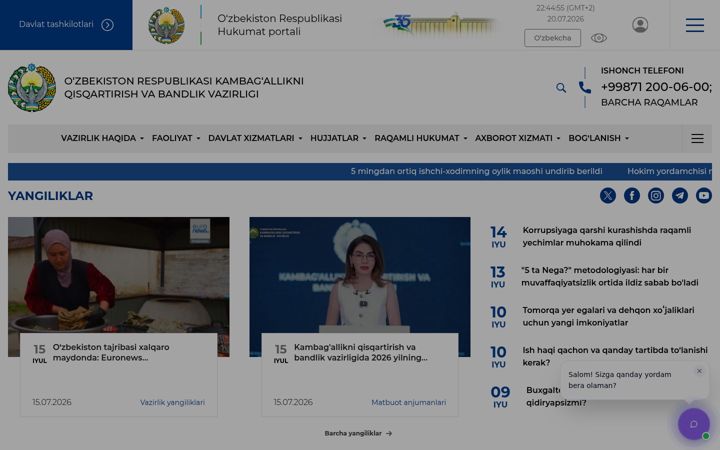This screenshot has width=720, height=450.
Task: Toggle the accessibility eye icon
Action: coord(598,38)
